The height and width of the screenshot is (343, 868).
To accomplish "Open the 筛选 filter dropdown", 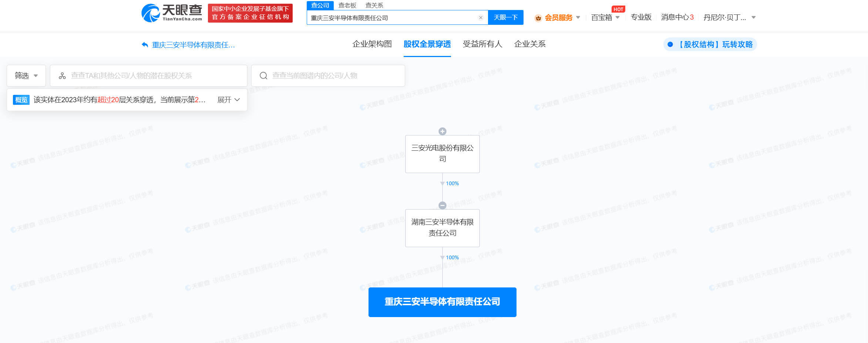I will (x=26, y=76).
